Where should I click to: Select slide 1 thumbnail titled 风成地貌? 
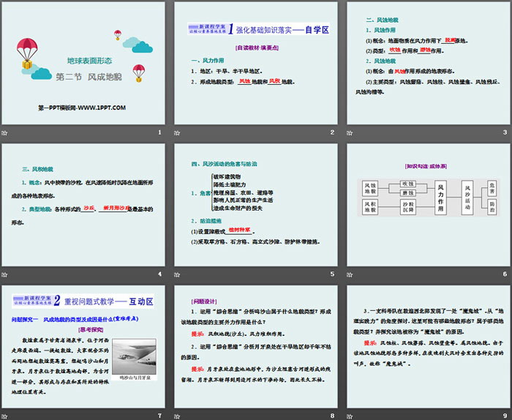pyautogui.click(x=83, y=63)
